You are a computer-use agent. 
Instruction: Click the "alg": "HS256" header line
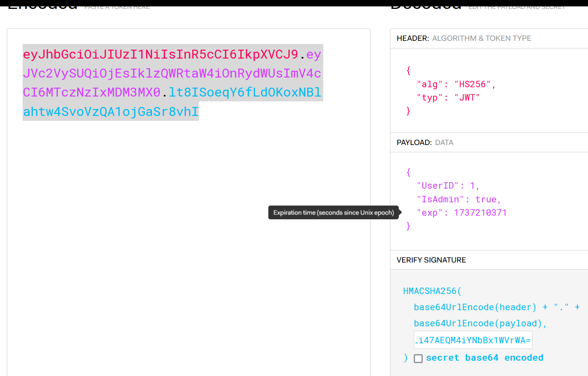tap(456, 84)
